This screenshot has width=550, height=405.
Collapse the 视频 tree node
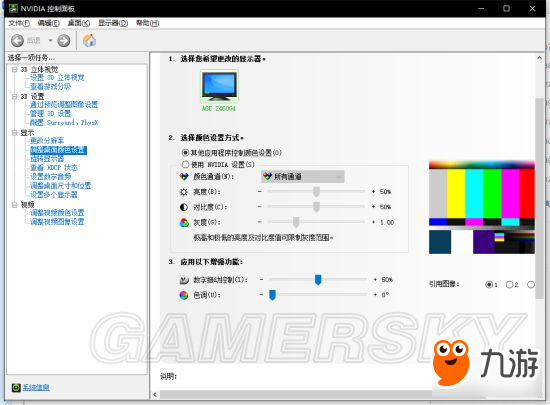(14, 205)
